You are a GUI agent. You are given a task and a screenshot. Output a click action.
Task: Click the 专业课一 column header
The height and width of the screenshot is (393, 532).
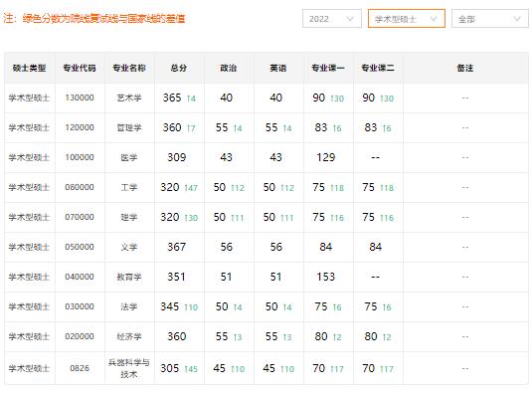click(328, 68)
